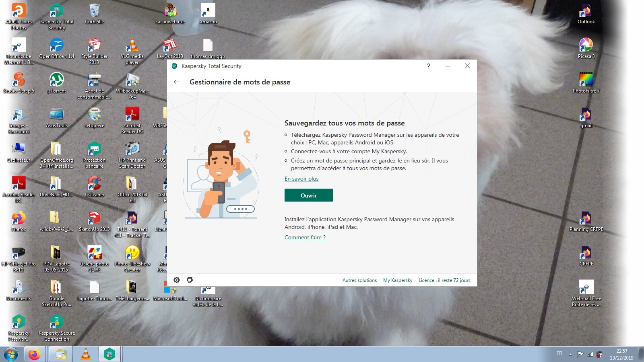Open HP Officejet Pro 8610 icon
The image size is (644, 362).
(19, 259)
